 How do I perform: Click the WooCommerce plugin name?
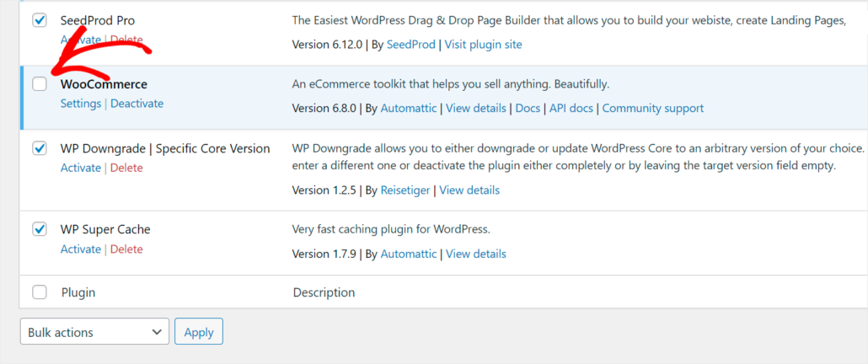click(x=104, y=84)
